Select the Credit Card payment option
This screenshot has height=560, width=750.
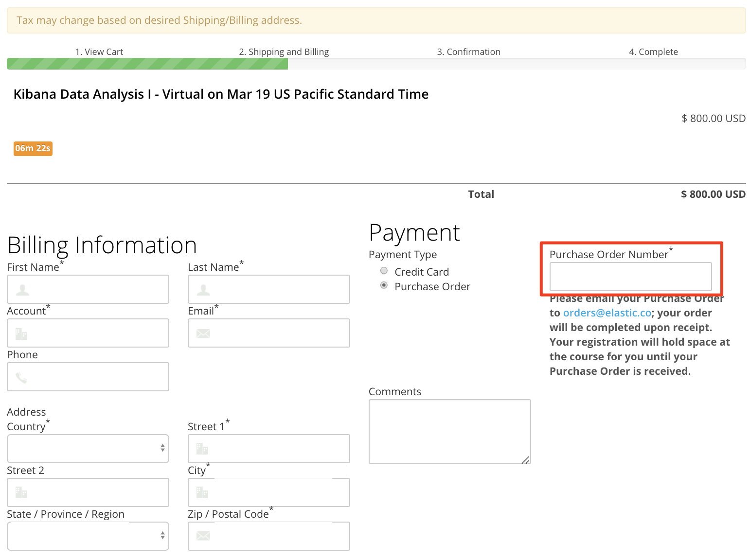(x=384, y=271)
